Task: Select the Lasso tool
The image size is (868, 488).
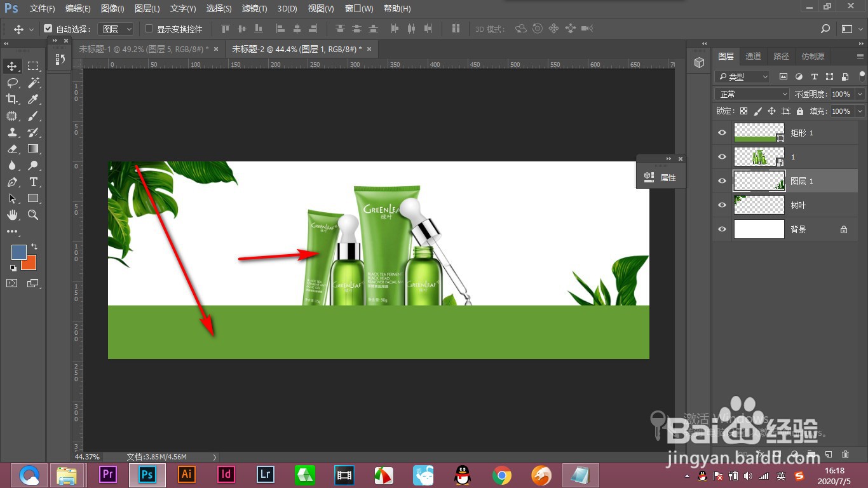Action: (12, 83)
